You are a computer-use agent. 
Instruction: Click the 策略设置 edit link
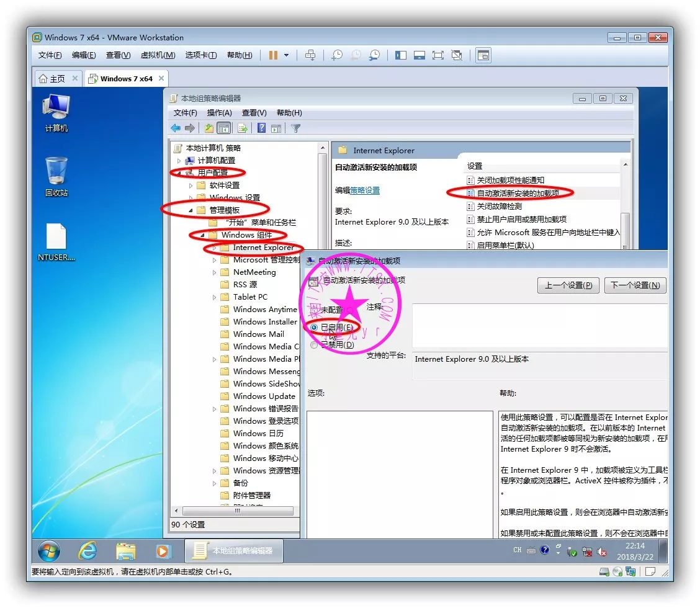[x=365, y=190]
